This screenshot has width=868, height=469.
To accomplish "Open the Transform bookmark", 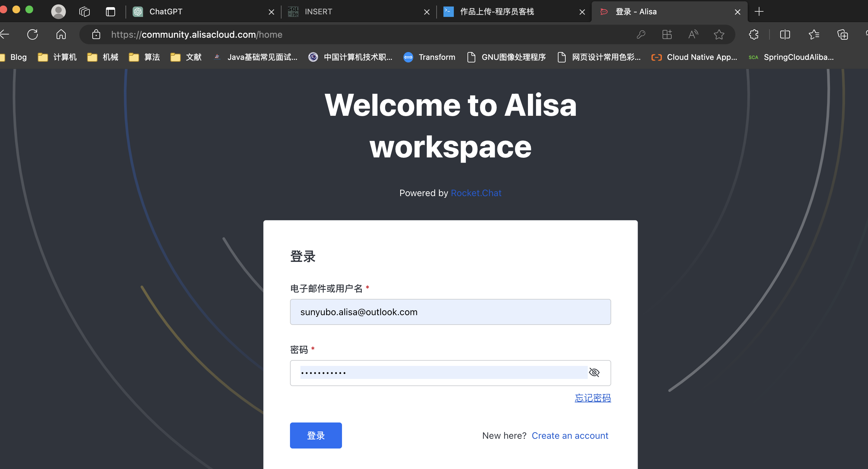I will click(429, 57).
